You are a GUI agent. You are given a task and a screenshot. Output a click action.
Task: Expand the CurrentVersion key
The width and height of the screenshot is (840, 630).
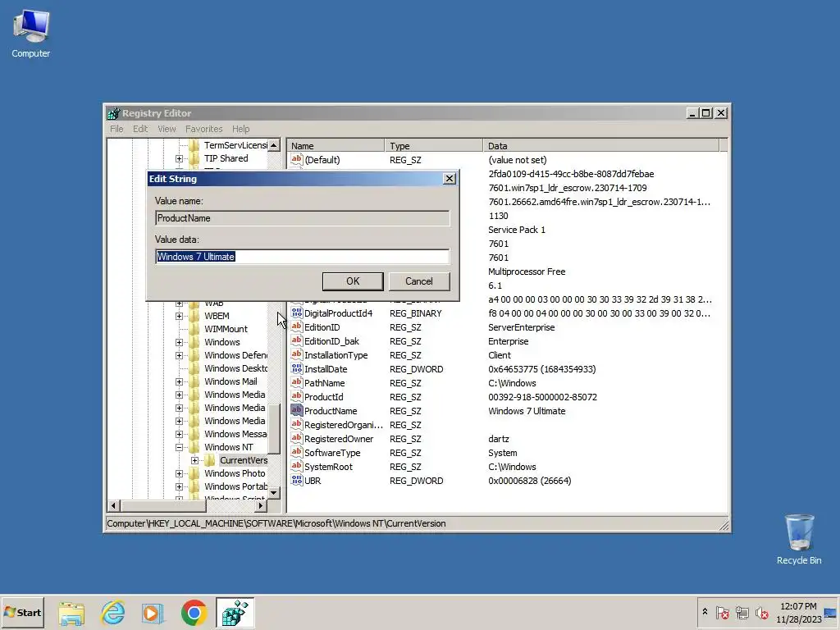tap(194, 460)
